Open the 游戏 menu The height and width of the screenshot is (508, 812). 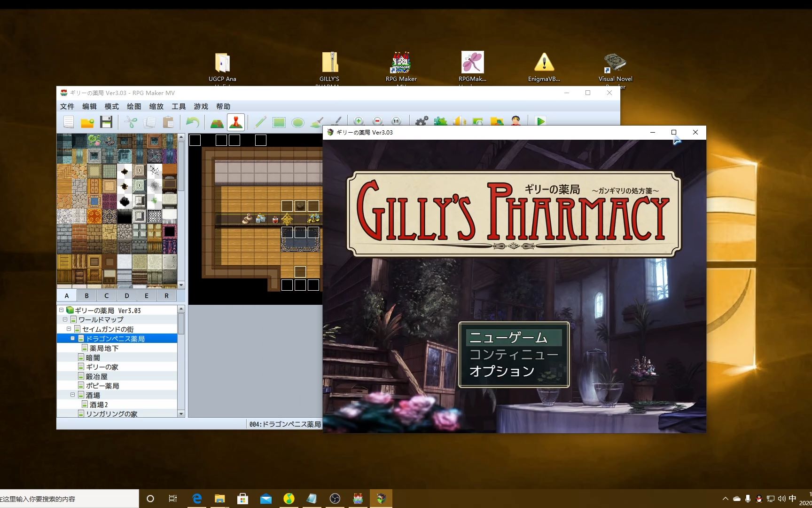200,106
